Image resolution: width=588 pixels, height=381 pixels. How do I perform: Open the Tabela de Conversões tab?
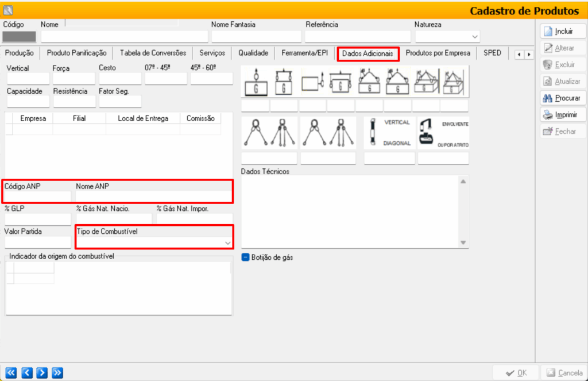pyautogui.click(x=153, y=53)
